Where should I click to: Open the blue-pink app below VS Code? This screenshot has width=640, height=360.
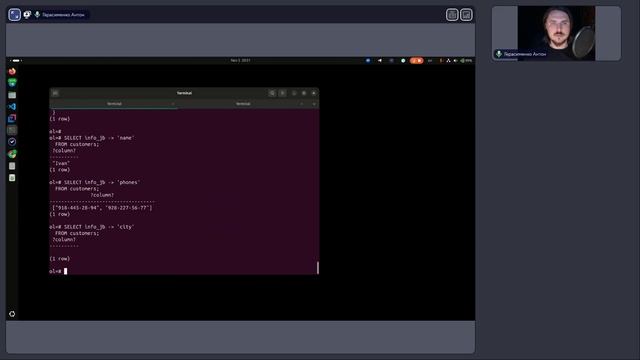[x=12, y=118]
